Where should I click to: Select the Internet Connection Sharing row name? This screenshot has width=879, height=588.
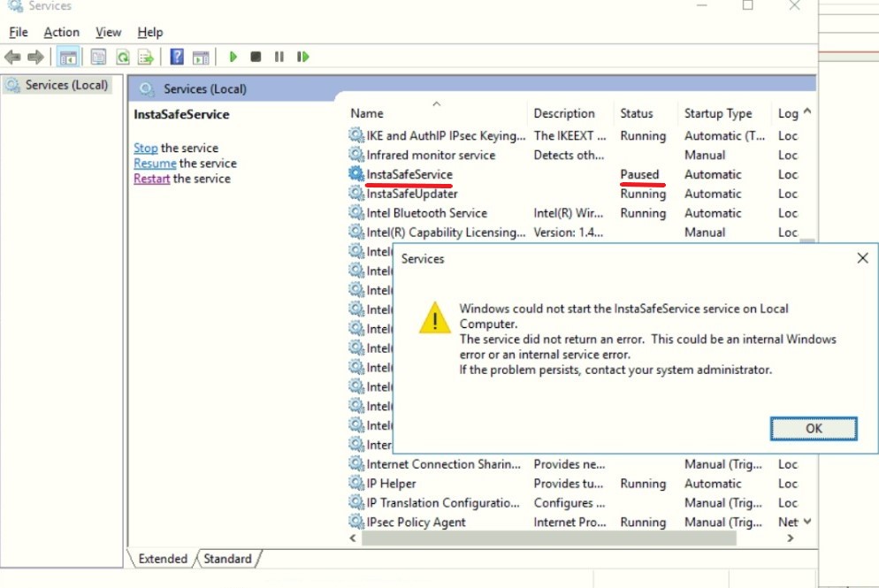click(x=443, y=464)
